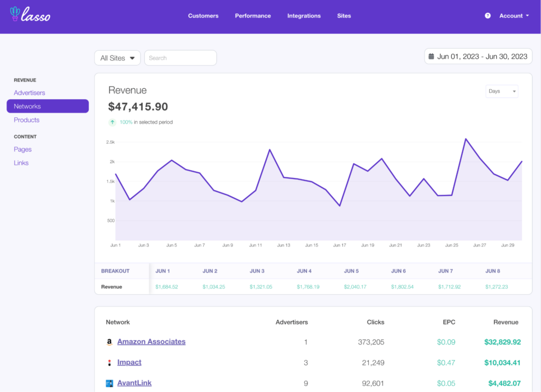Open the Customers menu item
Image resolution: width=541 pixels, height=392 pixels.
[x=203, y=16]
